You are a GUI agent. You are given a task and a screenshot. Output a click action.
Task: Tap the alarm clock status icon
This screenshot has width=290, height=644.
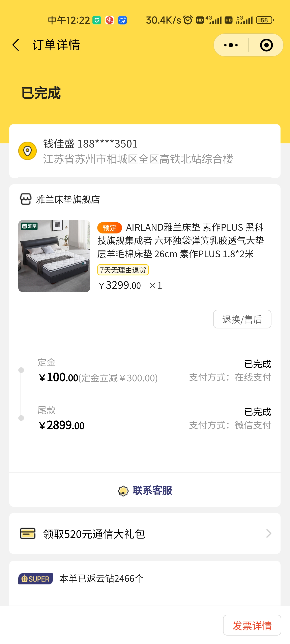pyautogui.click(x=188, y=20)
